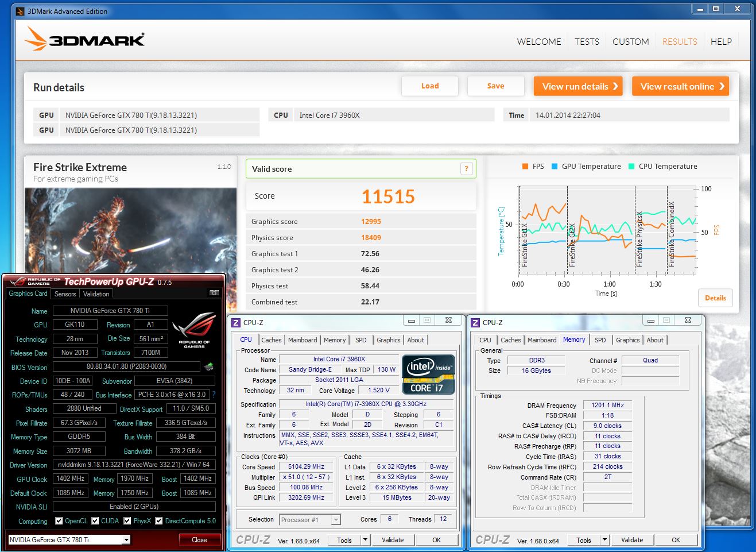Switch to Validation tab in GPU-Z
756x552 pixels.
[x=96, y=294]
